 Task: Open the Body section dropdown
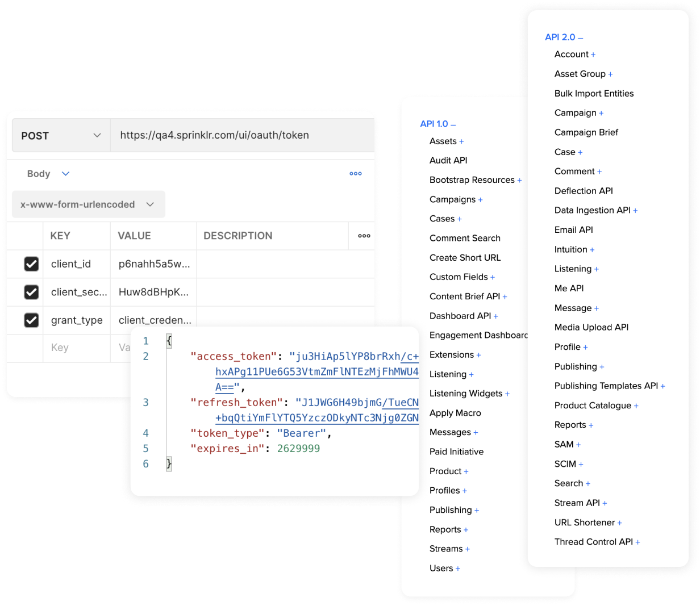(65, 174)
